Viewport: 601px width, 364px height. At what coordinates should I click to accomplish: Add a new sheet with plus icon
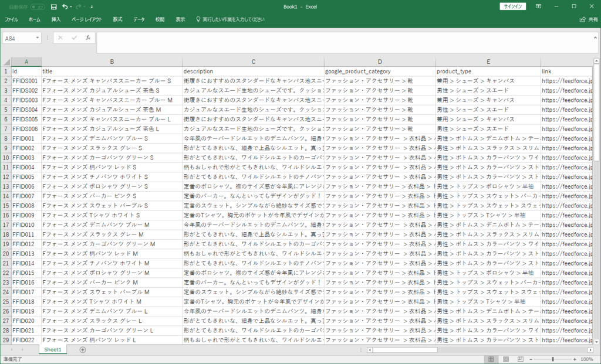click(82, 350)
